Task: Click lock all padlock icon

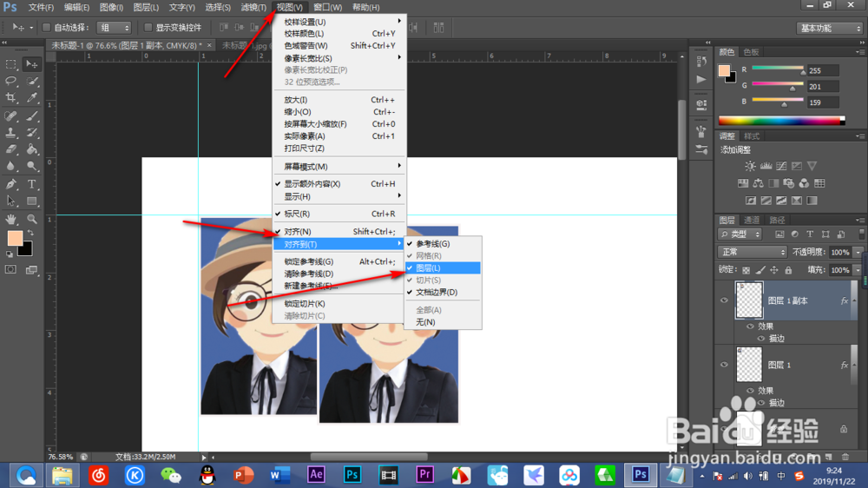Action: click(x=788, y=270)
